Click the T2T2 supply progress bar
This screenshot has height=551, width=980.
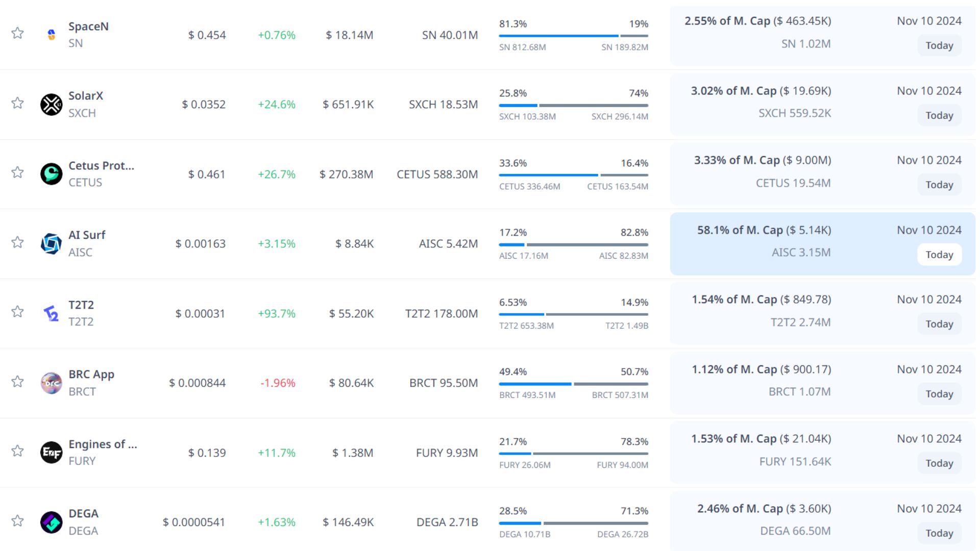573,314
